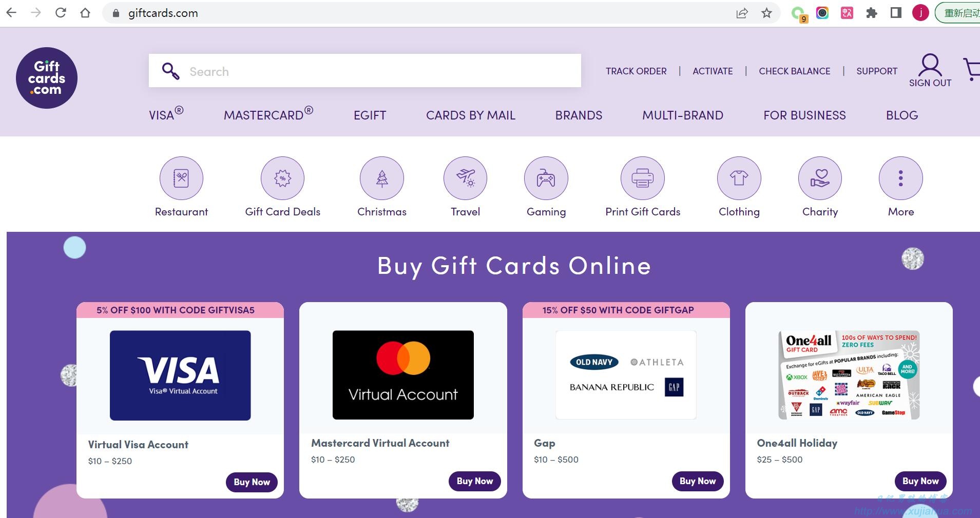Click Buy Now for the Gap card
Viewport: 980px width, 518px height.
click(x=698, y=481)
